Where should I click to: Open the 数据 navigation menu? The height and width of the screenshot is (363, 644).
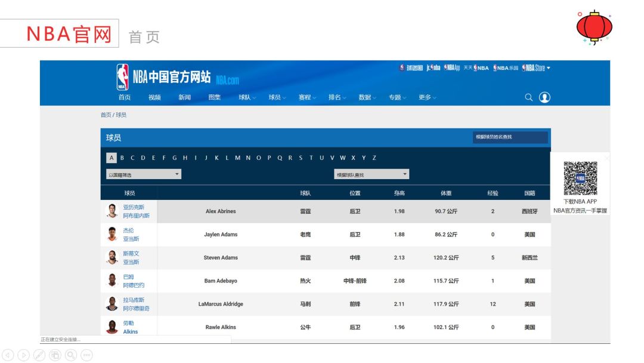367,97
